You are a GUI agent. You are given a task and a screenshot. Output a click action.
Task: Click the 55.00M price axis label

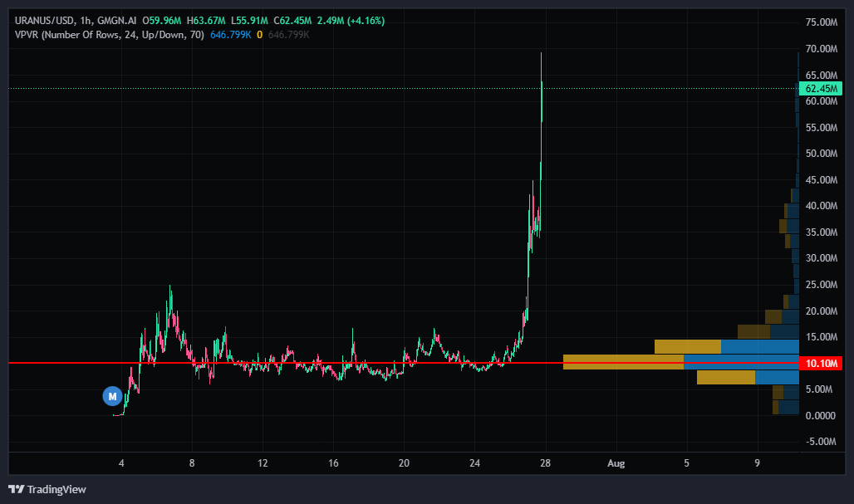[822, 127]
